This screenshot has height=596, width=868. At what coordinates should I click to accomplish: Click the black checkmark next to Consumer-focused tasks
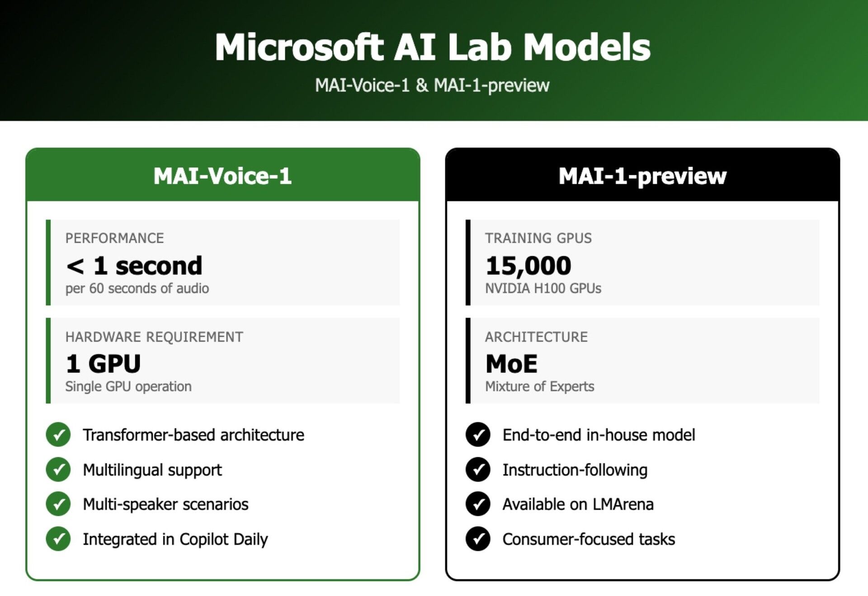478,539
